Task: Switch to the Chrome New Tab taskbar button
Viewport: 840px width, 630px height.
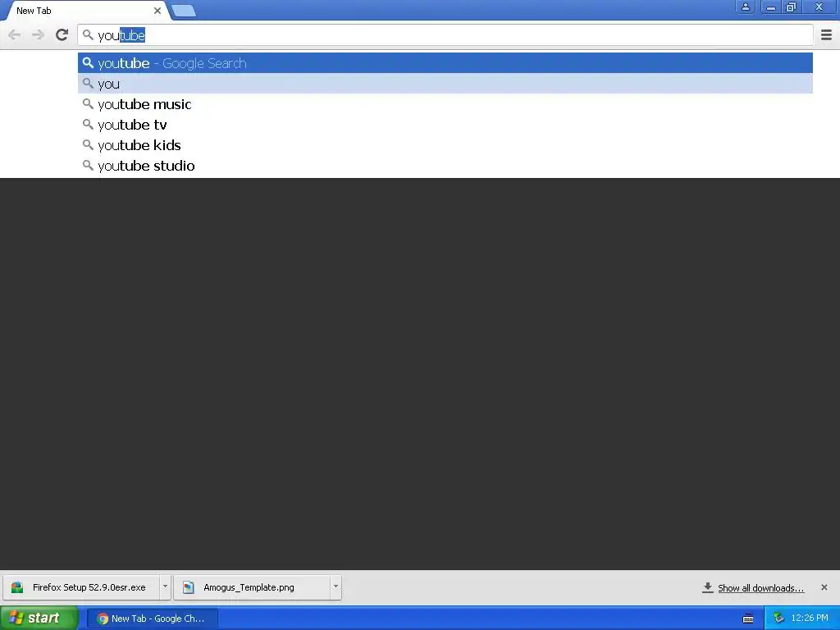Action: tap(153, 619)
